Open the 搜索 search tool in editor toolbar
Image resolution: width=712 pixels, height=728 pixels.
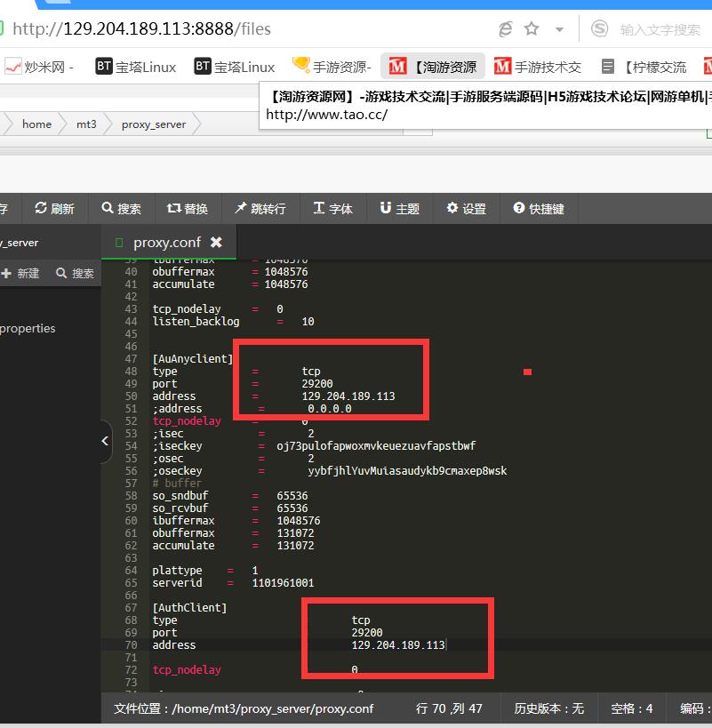121,208
